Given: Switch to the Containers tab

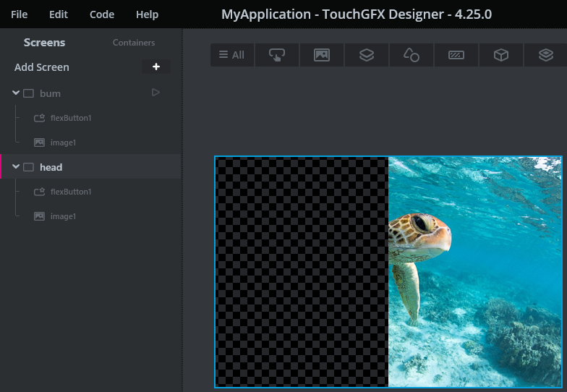Looking at the screenshot, I should (134, 43).
